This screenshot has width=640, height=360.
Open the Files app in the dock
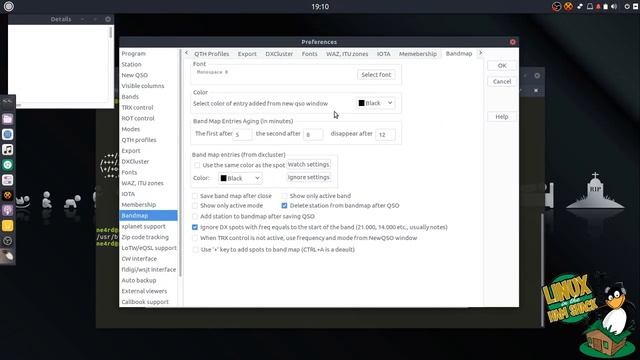pos(7,119)
